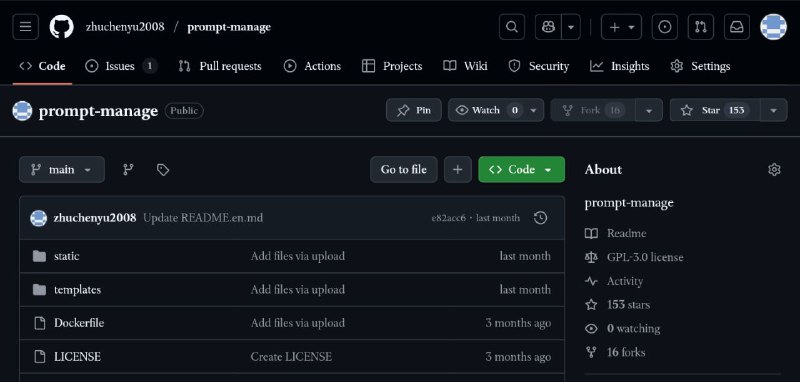Screen dimensions: 800x382
Task: View your issues icon in header
Action: pyautogui.click(x=665, y=27)
